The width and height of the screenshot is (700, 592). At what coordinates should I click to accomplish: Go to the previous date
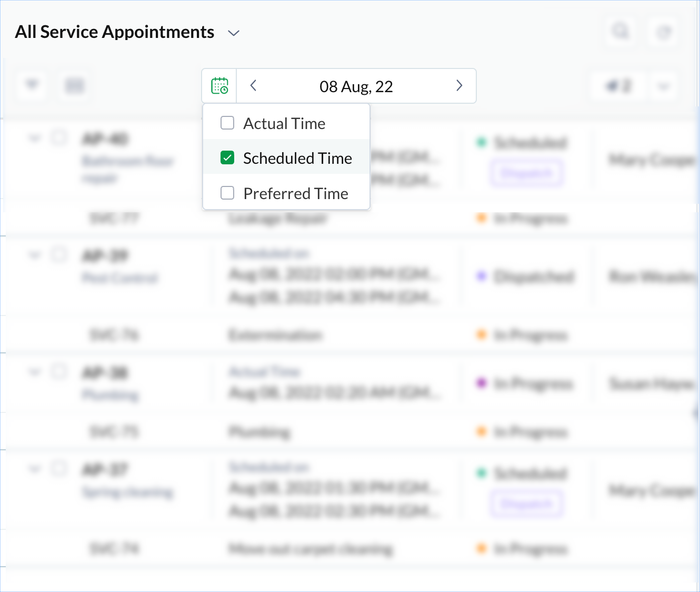click(253, 86)
